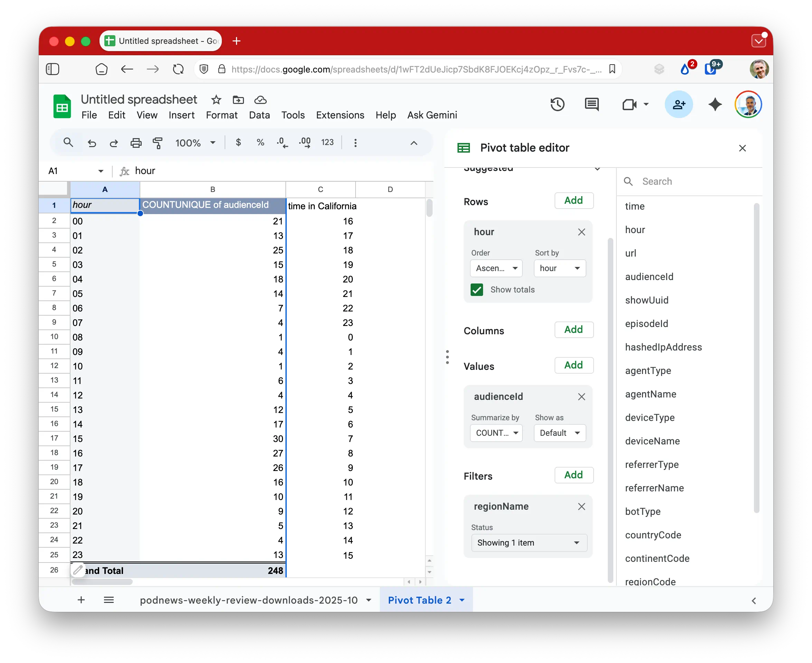Screen dimensions: 812x663
Task: Open the comments icon
Action: [x=592, y=104]
